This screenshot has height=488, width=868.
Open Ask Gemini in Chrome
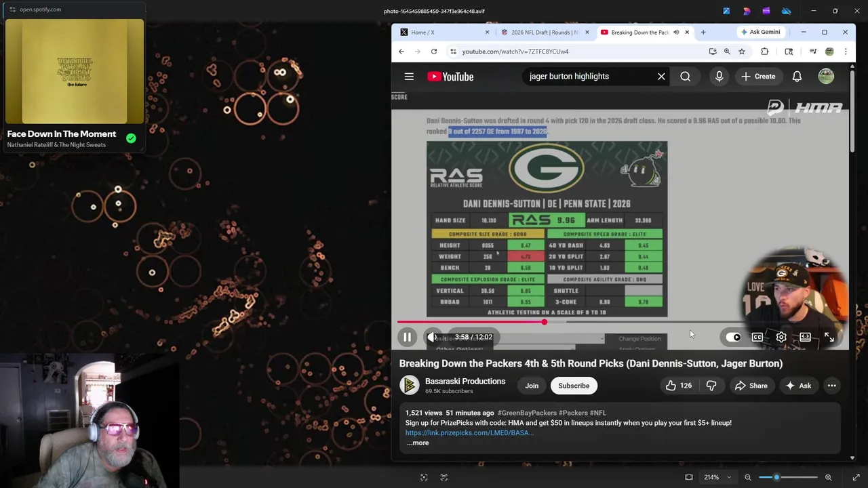(x=760, y=32)
